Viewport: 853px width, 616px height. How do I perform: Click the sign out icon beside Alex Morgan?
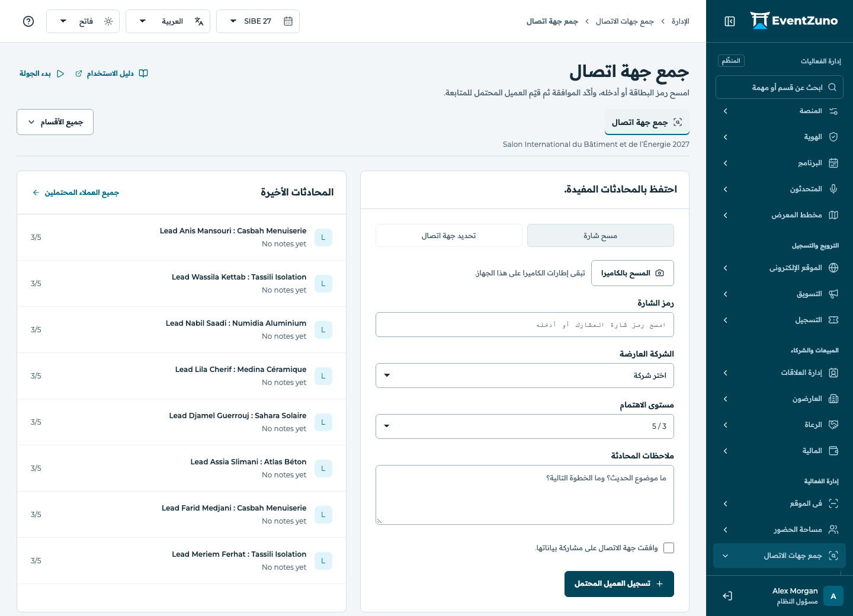727,596
